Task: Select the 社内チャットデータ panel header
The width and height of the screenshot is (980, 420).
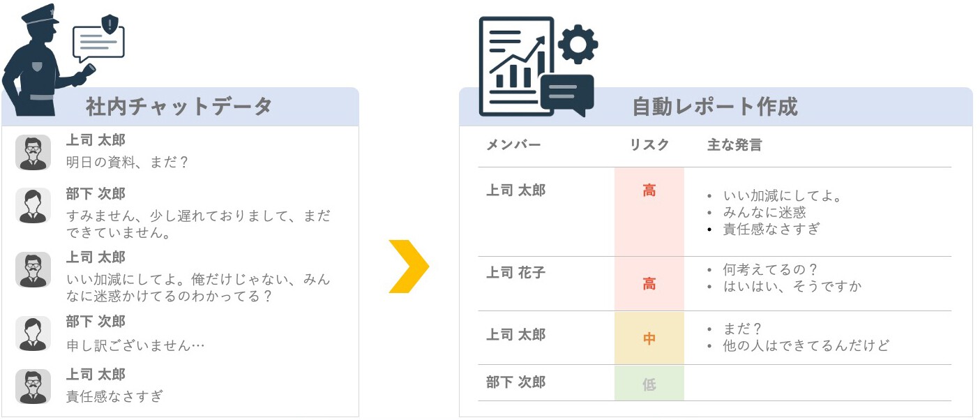Action: 179,107
